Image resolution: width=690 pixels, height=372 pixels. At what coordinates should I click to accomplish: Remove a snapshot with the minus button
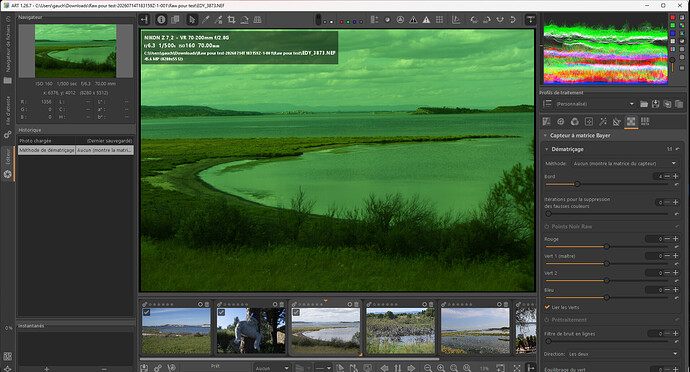[104, 368]
